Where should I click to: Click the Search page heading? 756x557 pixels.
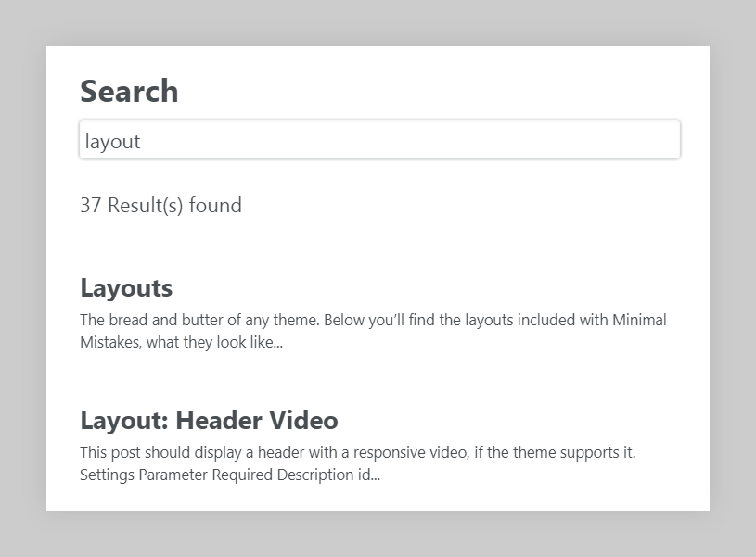point(129,90)
